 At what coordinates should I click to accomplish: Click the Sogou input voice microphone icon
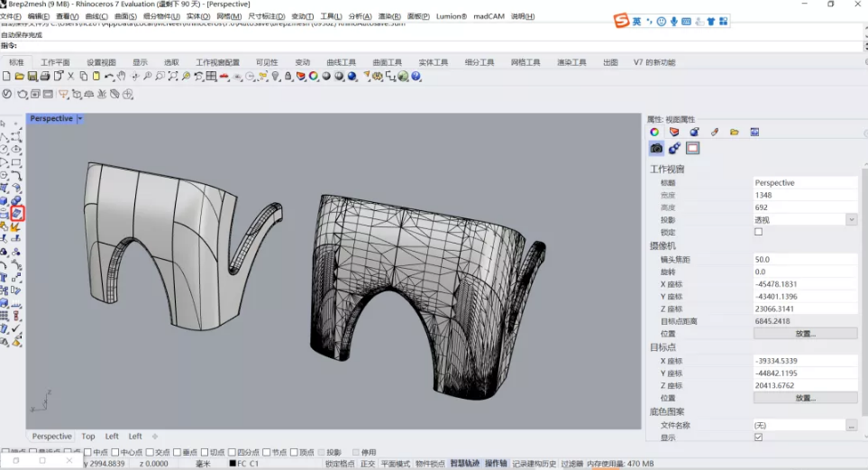(673, 22)
